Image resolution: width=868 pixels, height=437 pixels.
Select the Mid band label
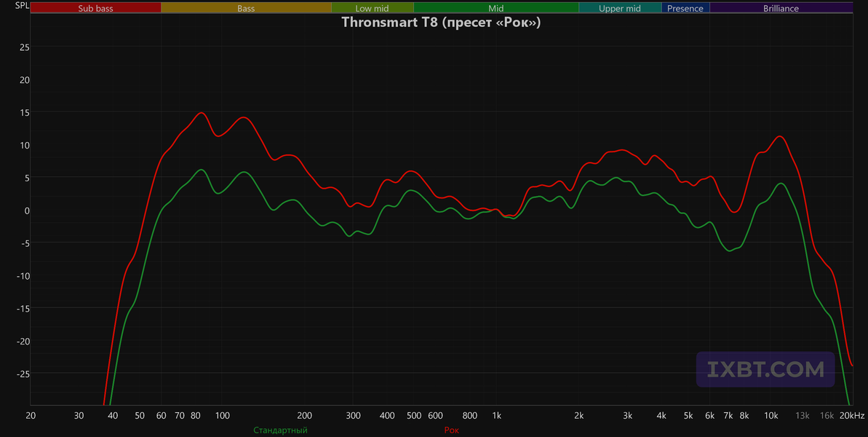(496, 8)
